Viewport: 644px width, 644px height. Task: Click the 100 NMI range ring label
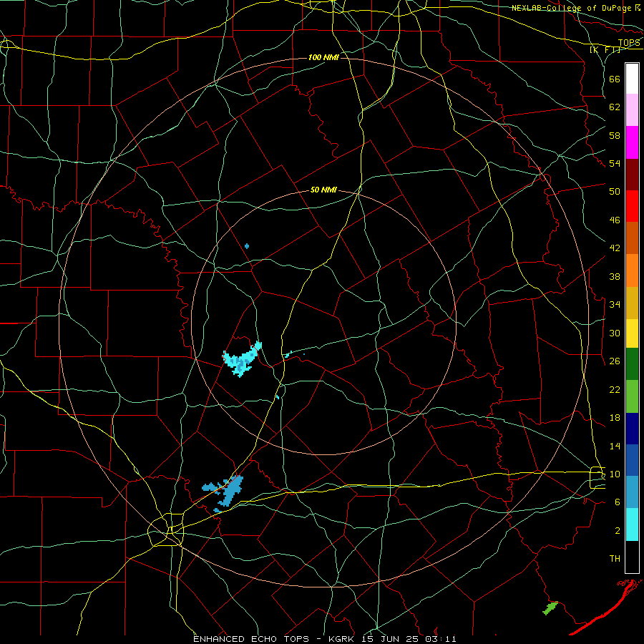(x=323, y=57)
